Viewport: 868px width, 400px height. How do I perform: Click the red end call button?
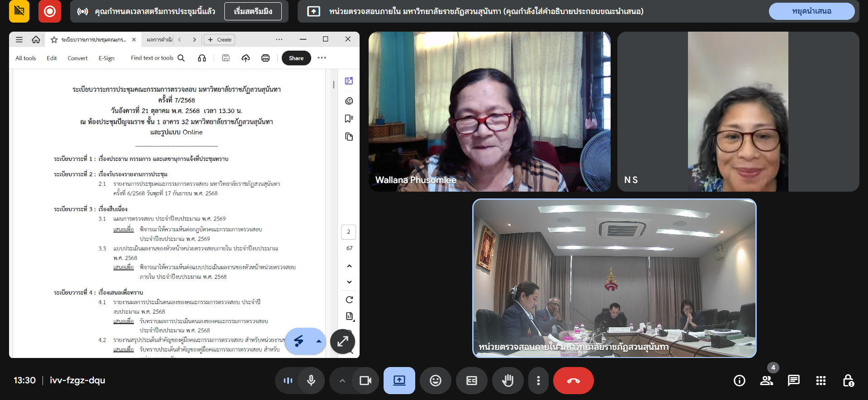[x=573, y=381]
